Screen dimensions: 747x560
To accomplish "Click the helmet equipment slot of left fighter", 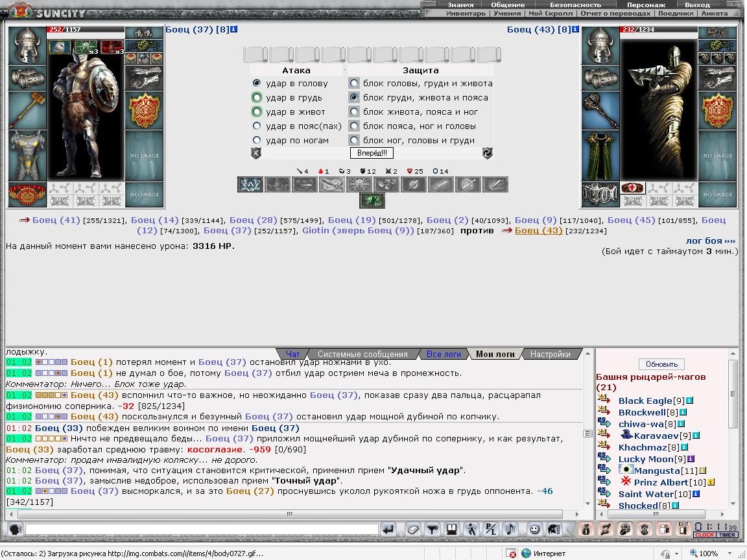I will tap(27, 46).
